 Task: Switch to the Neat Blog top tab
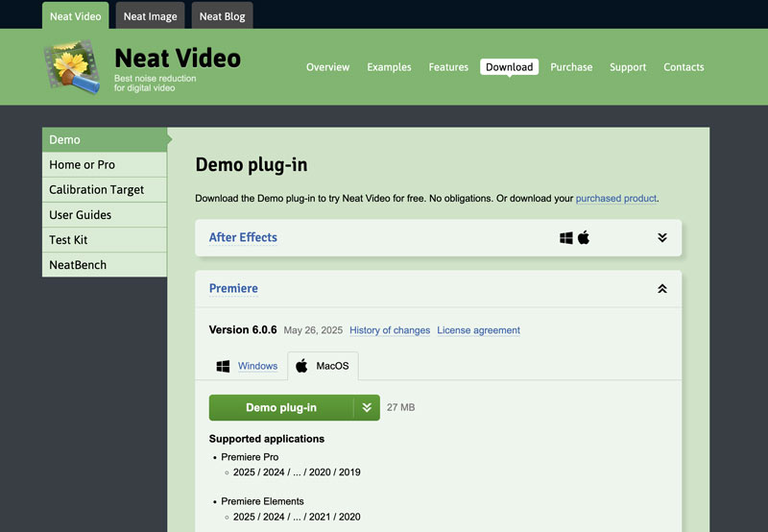coord(222,16)
